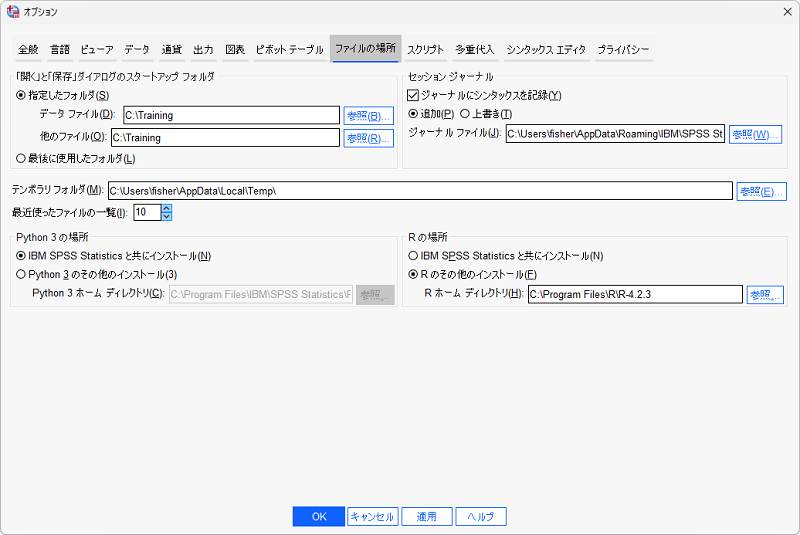This screenshot has height=535, width=800.
Task: Toggle ジャーナルにシンタックスを記録 checkbox
Action: click(485, 95)
